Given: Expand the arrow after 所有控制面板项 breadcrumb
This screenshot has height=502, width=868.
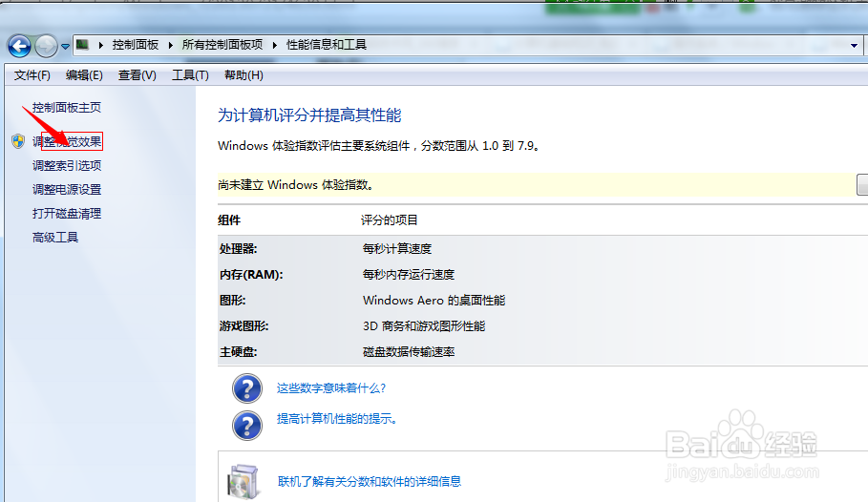Looking at the screenshot, I should point(275,45).
